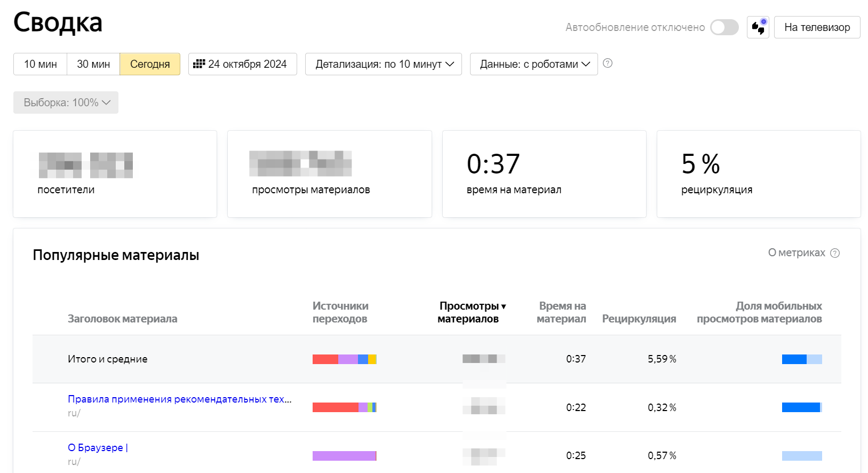Select the 10 мин time tab
This screenshot has height=473, width=868.
[x=40, y=64]
